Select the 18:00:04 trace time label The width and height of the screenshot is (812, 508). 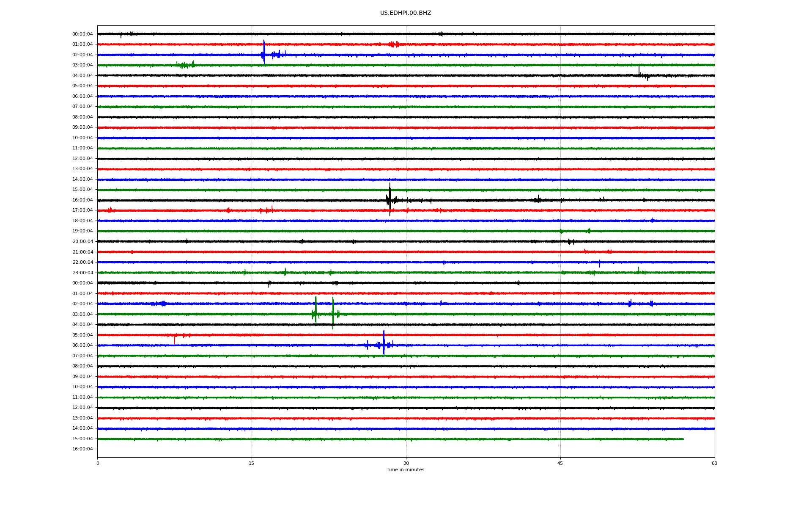82,221
